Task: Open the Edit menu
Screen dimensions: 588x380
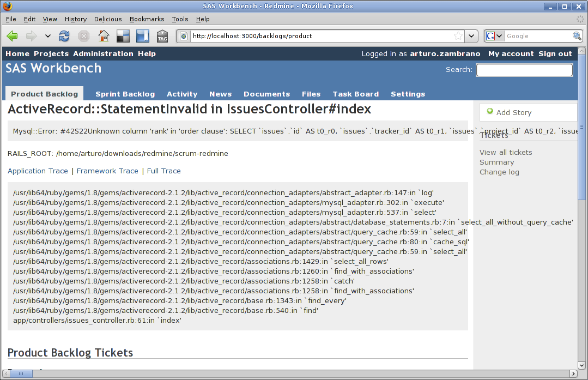Action: [x=29, y=19]
